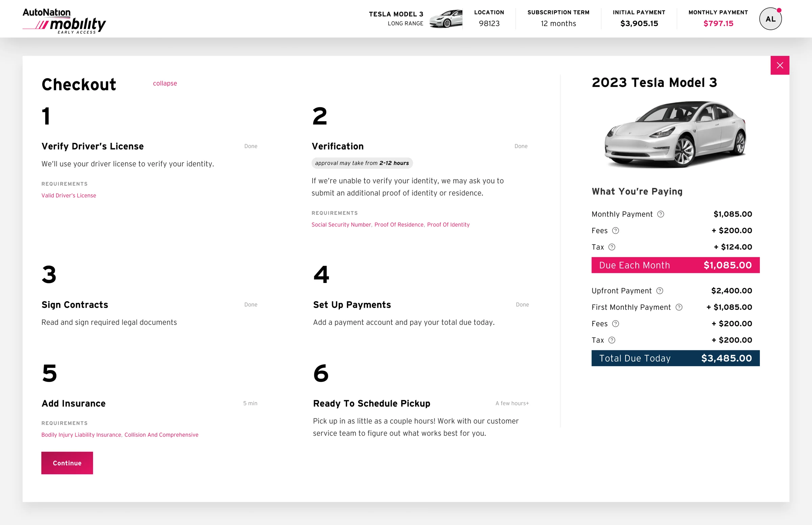Open help icon next to First Monthly Payment
This screenshot has height=525, width=812.
pyautogui.click(x=679, y=307)
